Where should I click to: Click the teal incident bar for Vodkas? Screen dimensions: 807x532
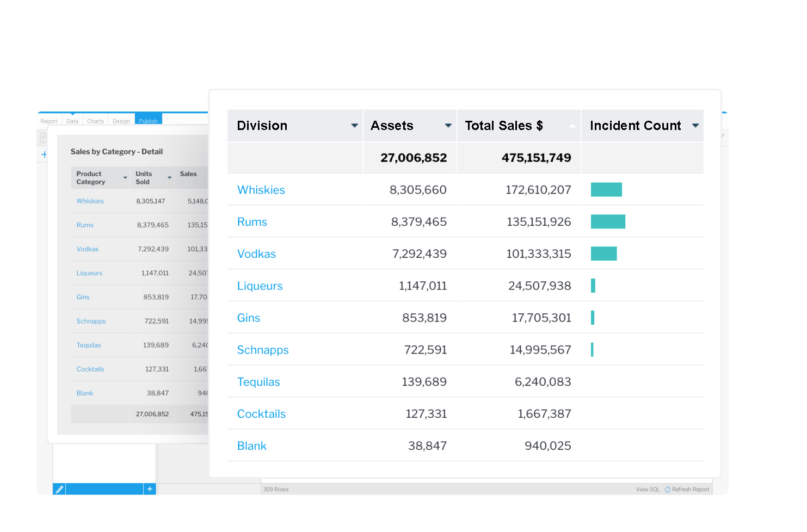[x=603, y=253]
